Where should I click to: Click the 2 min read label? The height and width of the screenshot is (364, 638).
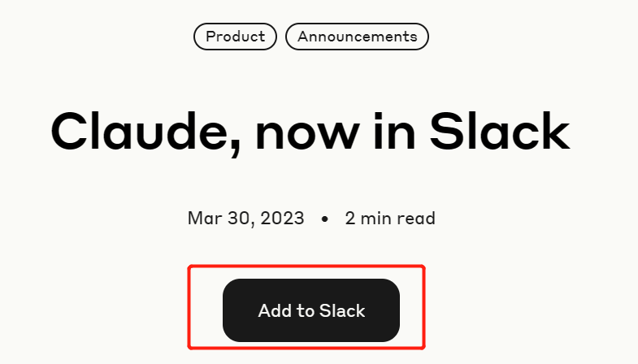[390, 219]
